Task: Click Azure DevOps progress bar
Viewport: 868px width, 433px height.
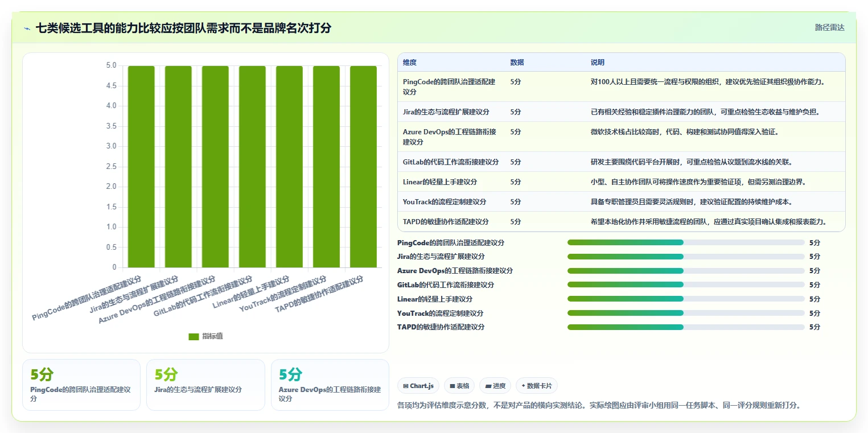Action: (x=686, y=271)
